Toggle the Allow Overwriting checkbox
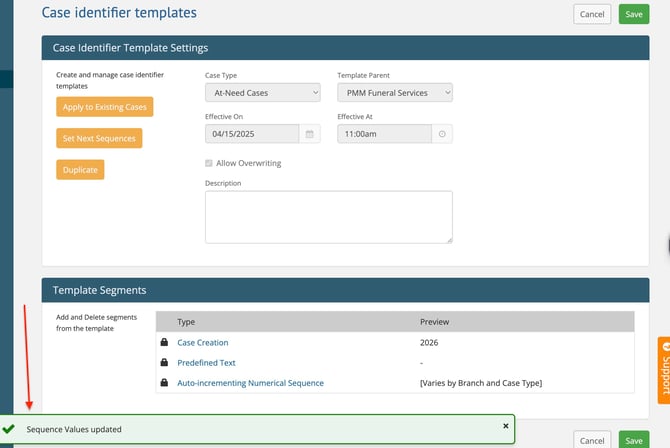670x448 pixels. pyautogui.click(x=209, y=163)
